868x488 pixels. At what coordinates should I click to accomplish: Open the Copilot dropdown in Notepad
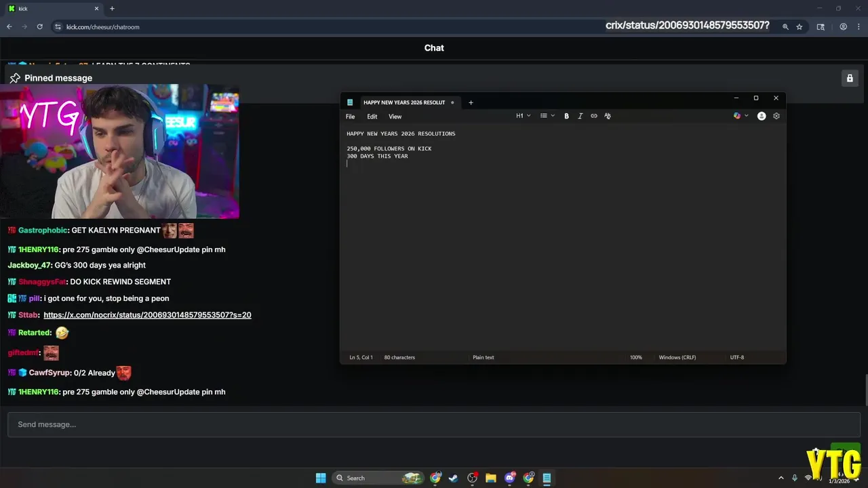click(x=741, y=116)
